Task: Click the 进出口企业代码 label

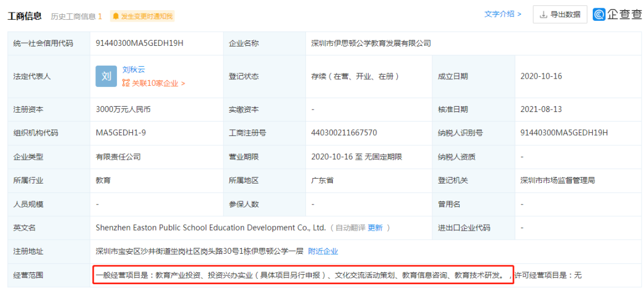Action: [x=464, y=228]
